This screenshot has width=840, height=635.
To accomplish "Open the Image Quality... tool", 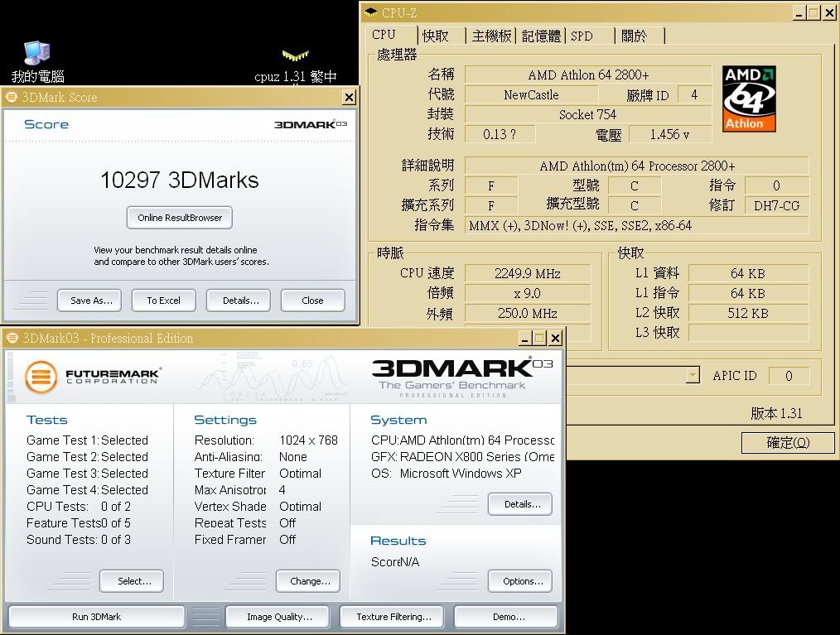I will [279, 617].
